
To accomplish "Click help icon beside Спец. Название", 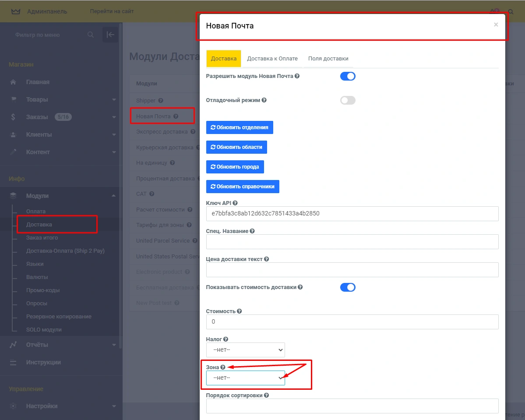I will pyautogui.click(x=252, y=231).
